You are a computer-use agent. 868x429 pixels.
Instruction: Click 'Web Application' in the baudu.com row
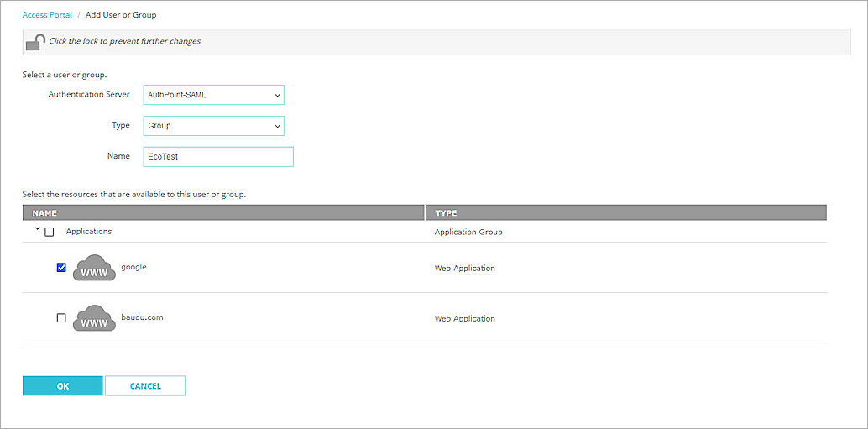[x=464, y=319]
